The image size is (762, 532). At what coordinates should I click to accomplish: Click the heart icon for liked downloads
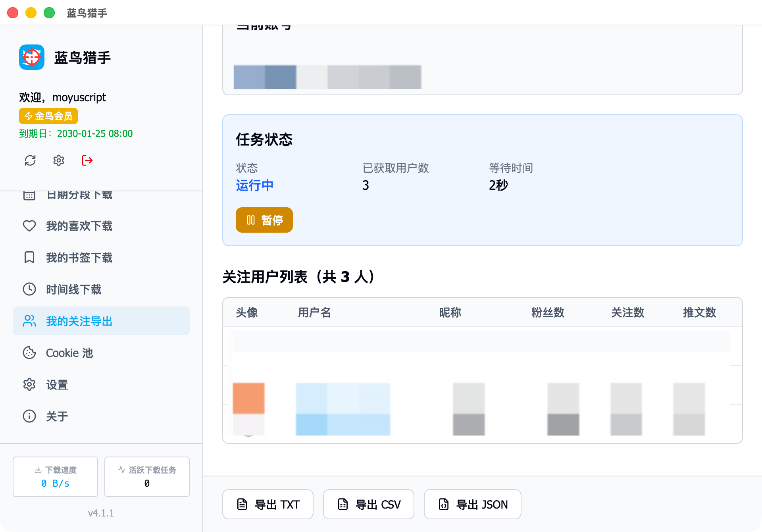coord(29,226)
